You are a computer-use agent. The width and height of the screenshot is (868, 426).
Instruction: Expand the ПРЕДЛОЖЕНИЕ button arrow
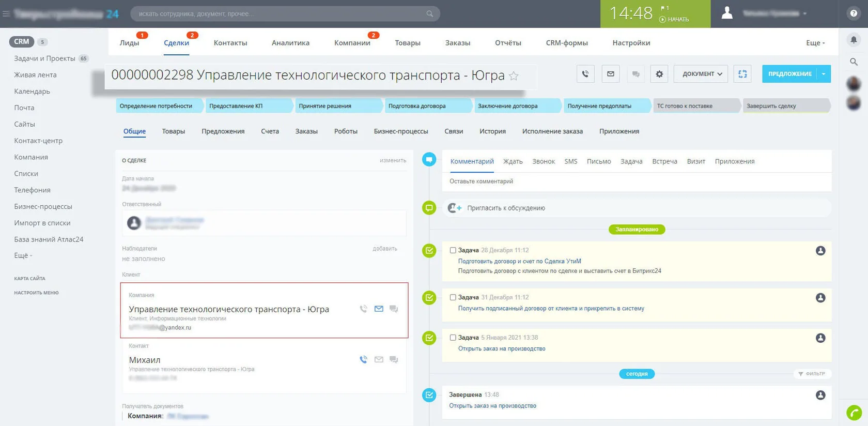(824, 74)
